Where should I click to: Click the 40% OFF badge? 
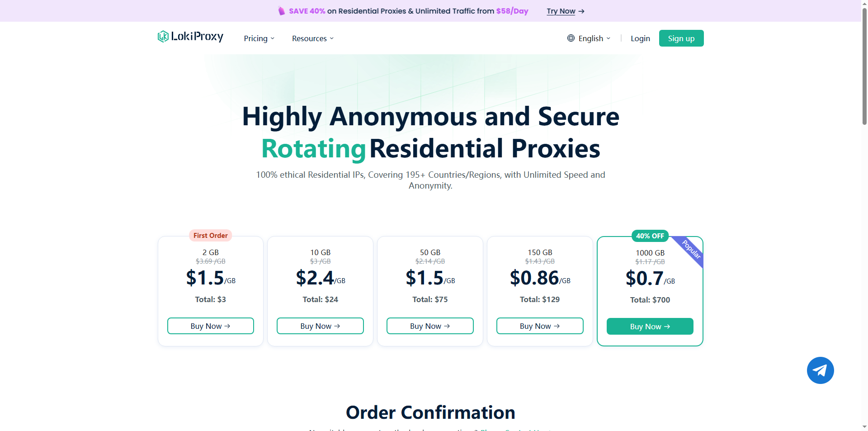click(650, 236)
